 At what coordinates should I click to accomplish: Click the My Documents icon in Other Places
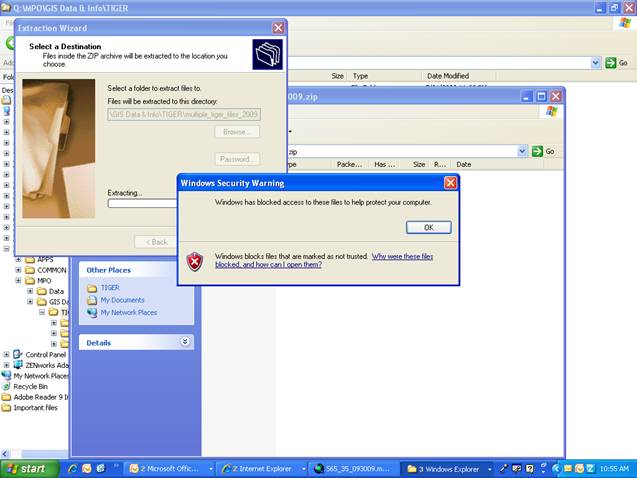(x=92, y=300)
